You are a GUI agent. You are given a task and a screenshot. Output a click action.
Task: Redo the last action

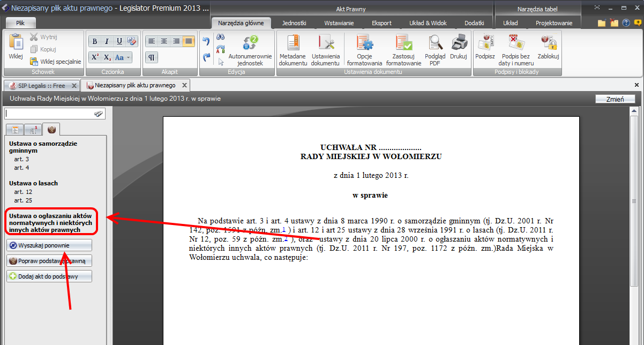206,57
